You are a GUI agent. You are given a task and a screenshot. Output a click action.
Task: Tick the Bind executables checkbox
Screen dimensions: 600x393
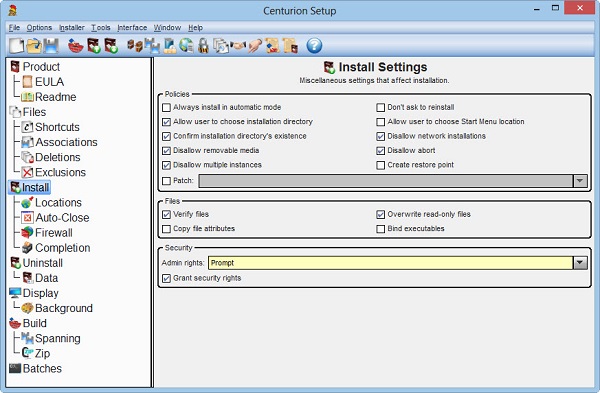380,229
